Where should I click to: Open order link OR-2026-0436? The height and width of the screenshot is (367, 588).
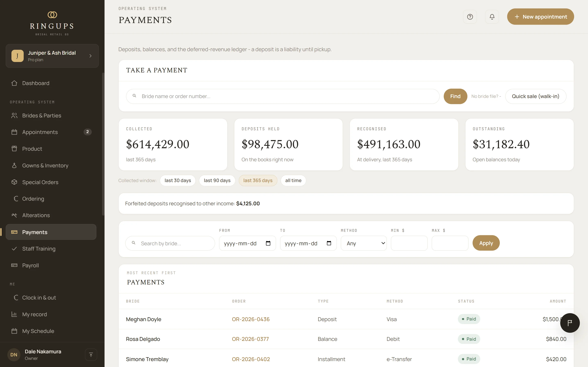251,319
